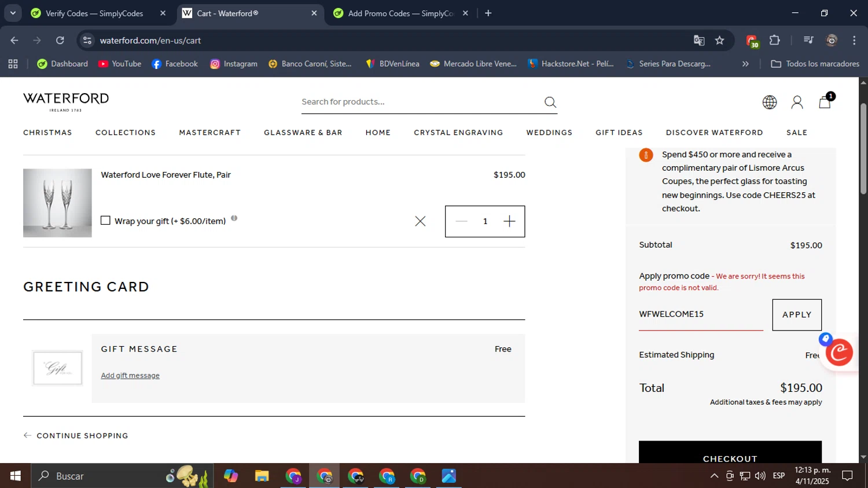Open the Instagram bookmark

tap(234, 64)
